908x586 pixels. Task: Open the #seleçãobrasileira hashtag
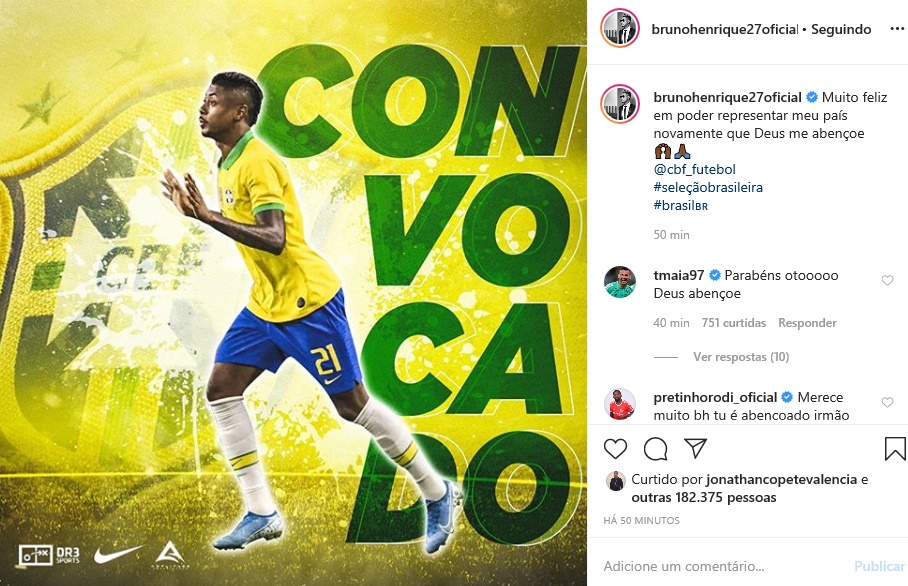pos(708,187)
